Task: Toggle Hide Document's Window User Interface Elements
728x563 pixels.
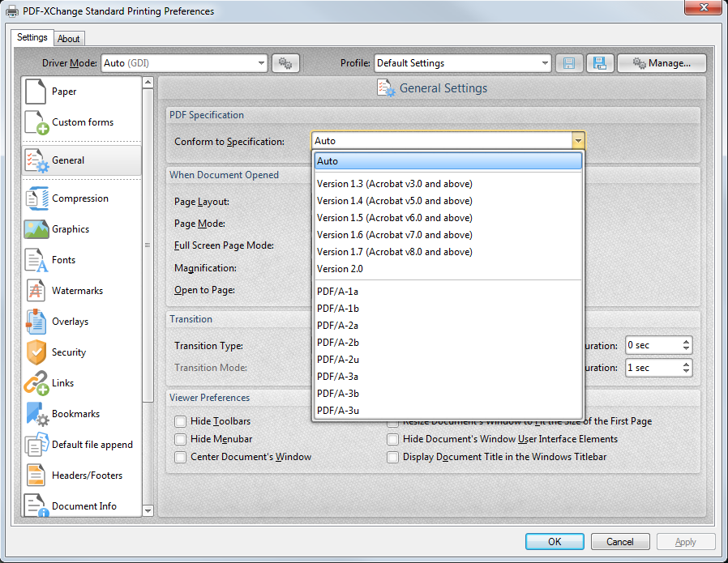Action: (393, 439)
